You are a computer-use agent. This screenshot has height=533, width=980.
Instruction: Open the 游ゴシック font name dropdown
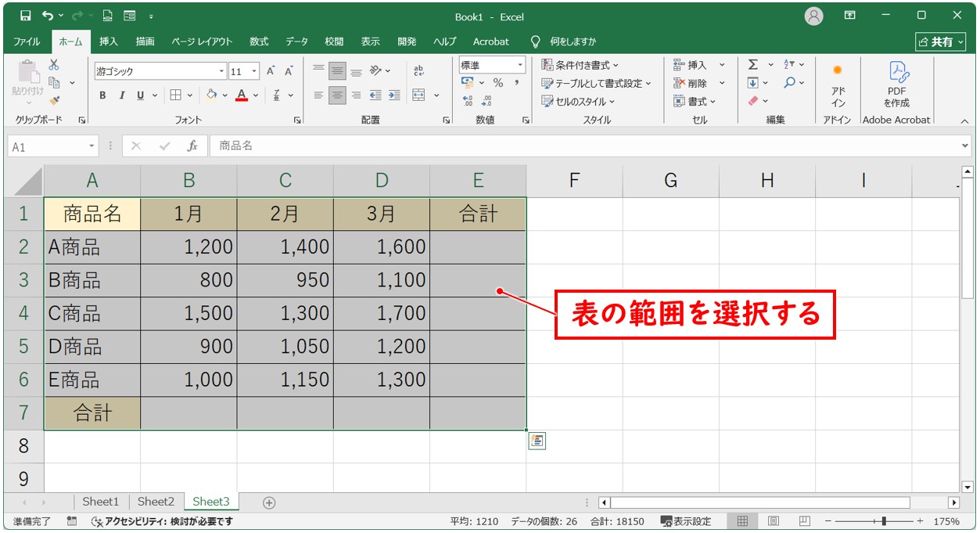pos(221,70)
